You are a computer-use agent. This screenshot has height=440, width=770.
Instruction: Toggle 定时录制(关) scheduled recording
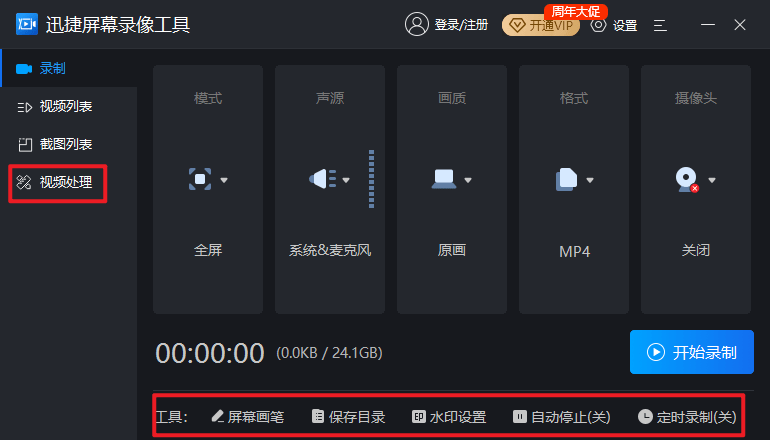point(687,417)
